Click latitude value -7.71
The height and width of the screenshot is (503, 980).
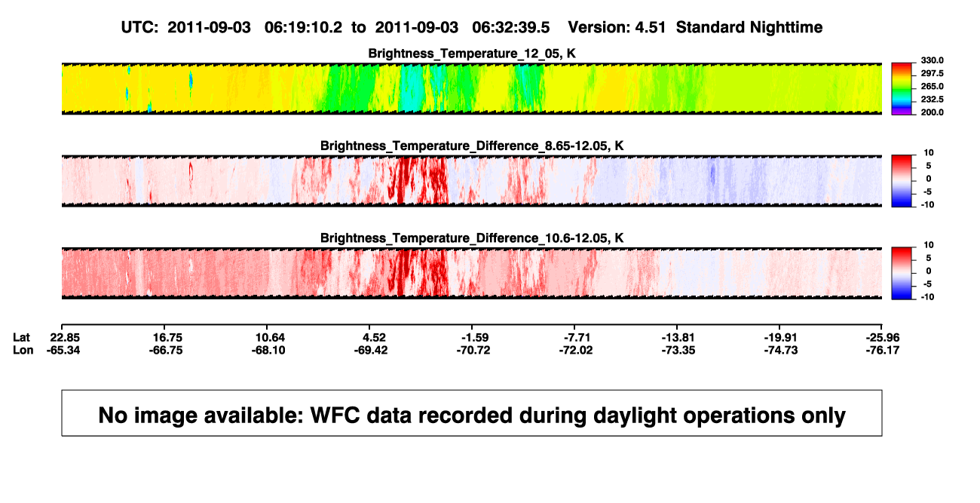pos(576,337)
